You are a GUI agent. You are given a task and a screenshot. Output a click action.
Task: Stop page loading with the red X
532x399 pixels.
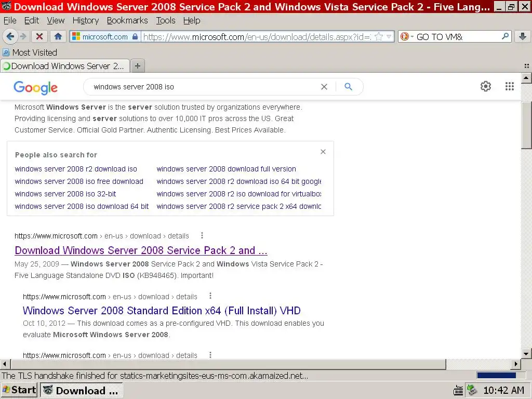coord(39,36)
